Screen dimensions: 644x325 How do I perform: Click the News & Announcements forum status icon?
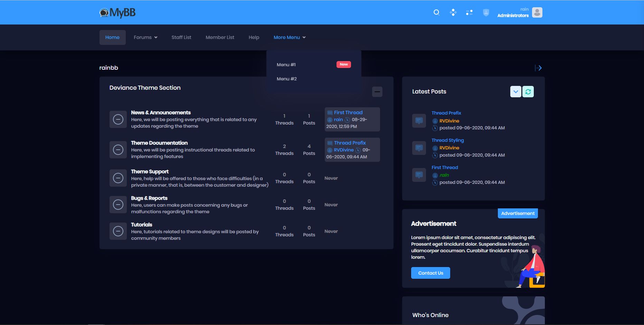tap(118, 119)
